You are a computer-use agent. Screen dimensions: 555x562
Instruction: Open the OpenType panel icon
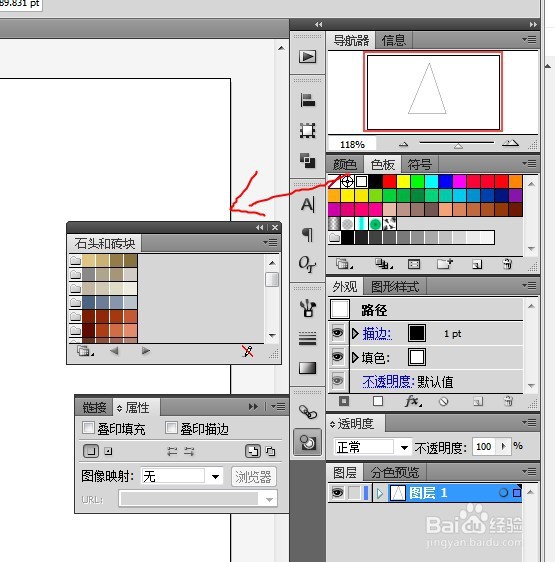[308, 264]
